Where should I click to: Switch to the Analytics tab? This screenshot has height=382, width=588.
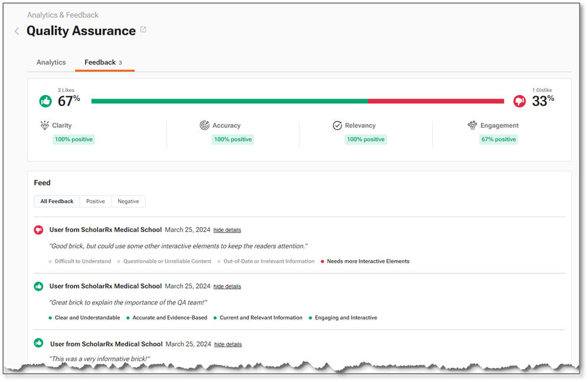tap(51, 62)
